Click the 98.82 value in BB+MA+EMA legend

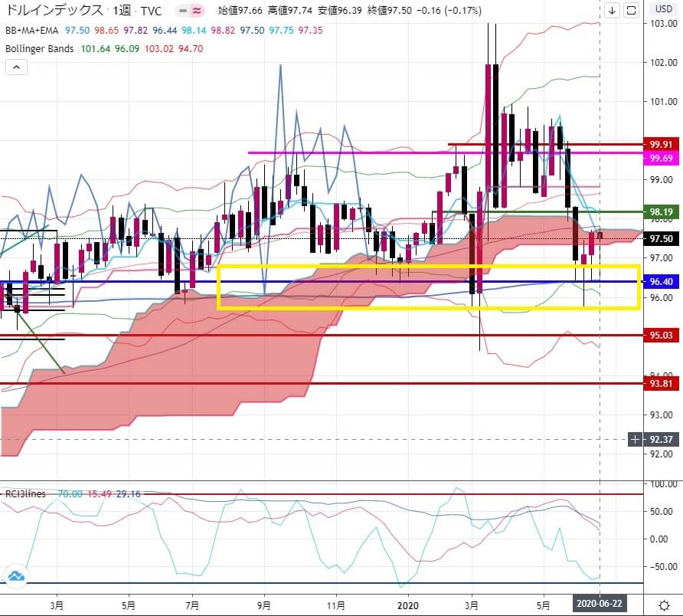pyautogui.click(x=223, y=30)
